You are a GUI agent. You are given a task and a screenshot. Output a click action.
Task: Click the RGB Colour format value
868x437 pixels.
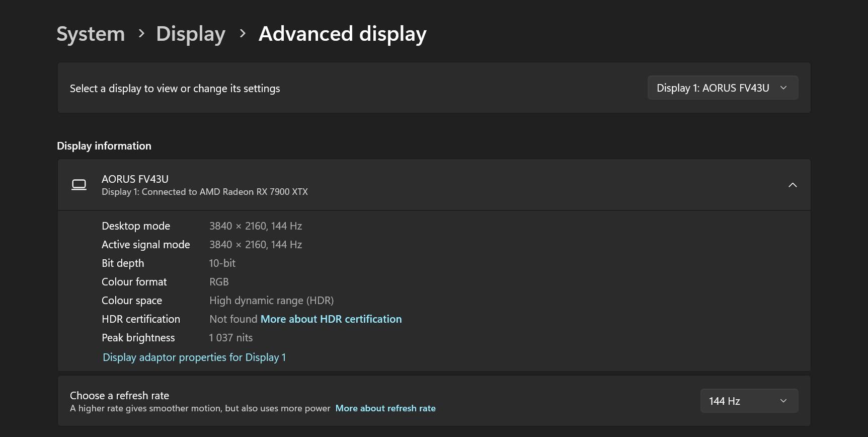coord(219,282)
